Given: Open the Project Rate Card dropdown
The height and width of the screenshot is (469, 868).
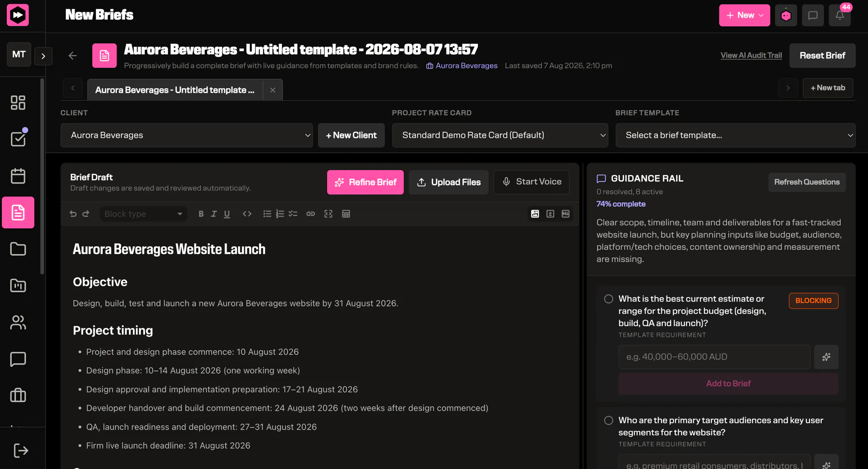Looking at the screenshot, I should click(x=500, y=135).
